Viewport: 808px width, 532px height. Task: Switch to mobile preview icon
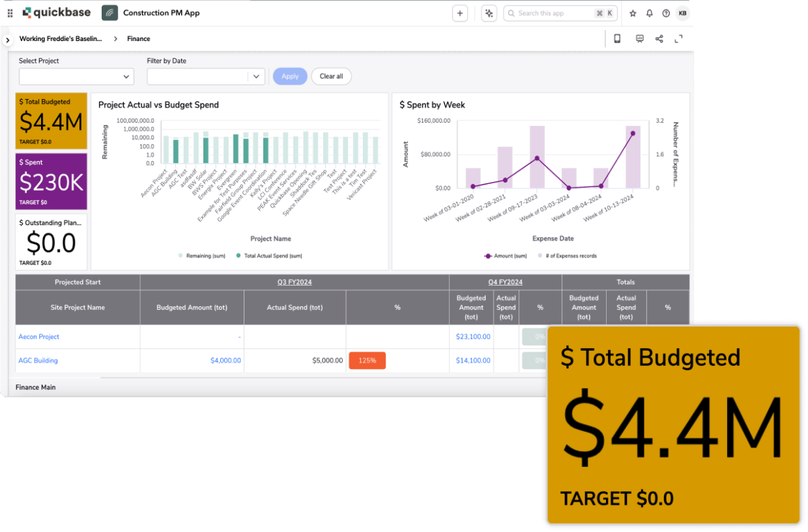point(617,38)
